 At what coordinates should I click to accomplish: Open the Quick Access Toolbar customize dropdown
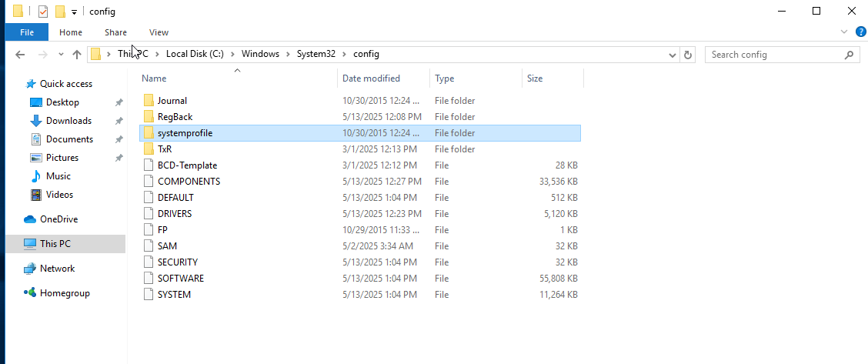pyautogui.click(x=74, y=12)
